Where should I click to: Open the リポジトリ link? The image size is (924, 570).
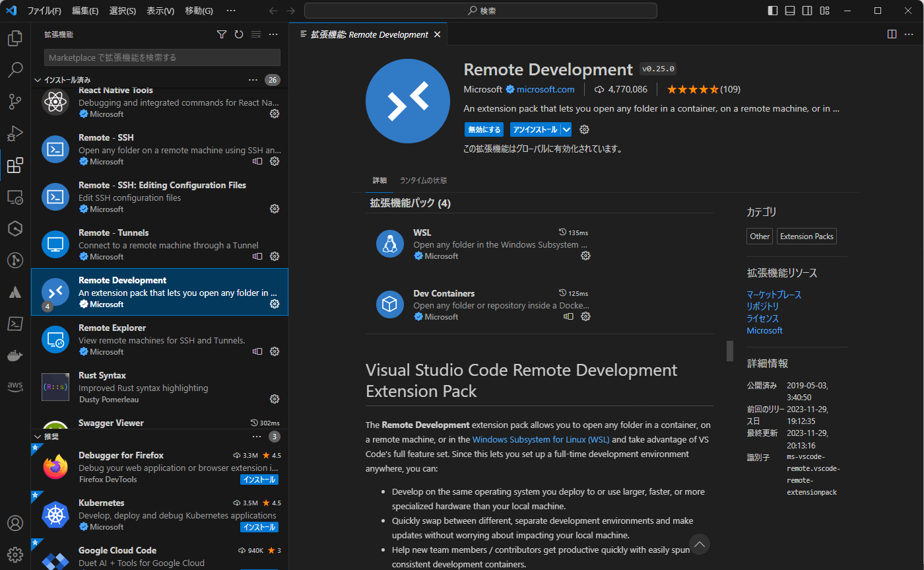(763, 306)
